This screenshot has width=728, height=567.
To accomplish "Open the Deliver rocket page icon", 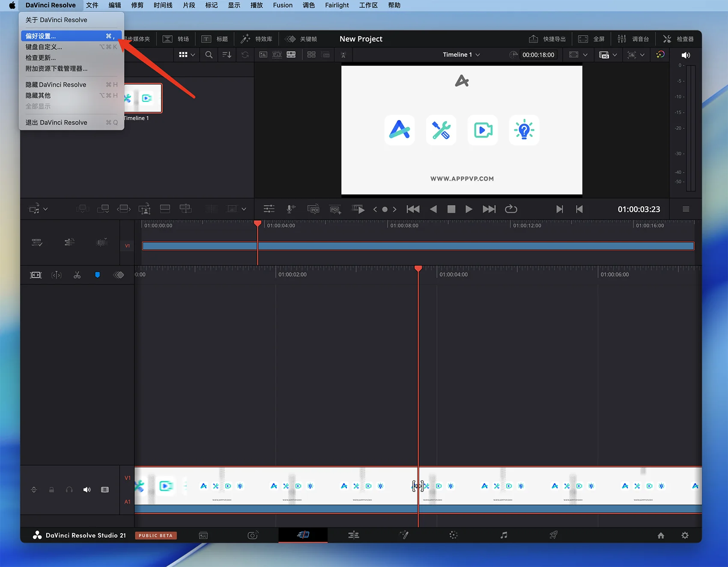I will pos(553,535).
